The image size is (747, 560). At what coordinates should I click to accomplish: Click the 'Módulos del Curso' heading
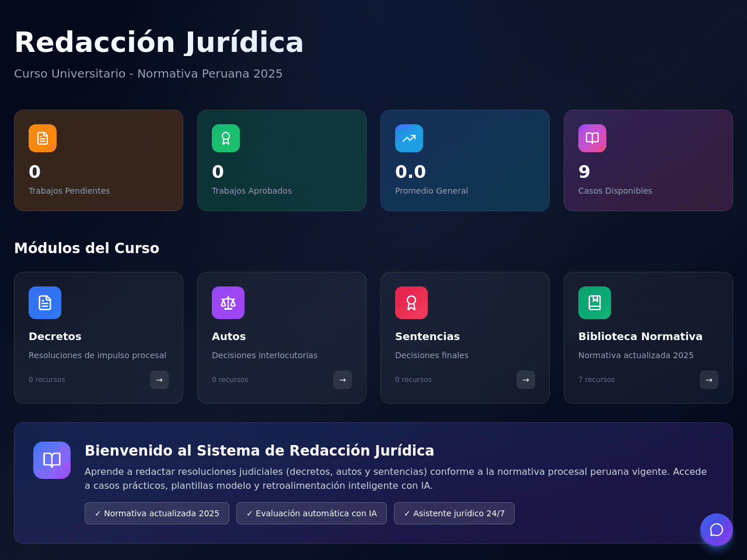pos(86,248)
